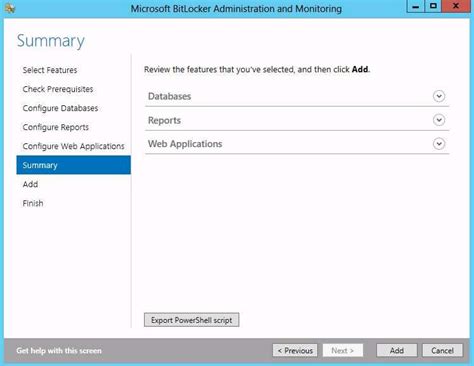Expand the Reports section chevron
The image size is (474, 366).
439,120
